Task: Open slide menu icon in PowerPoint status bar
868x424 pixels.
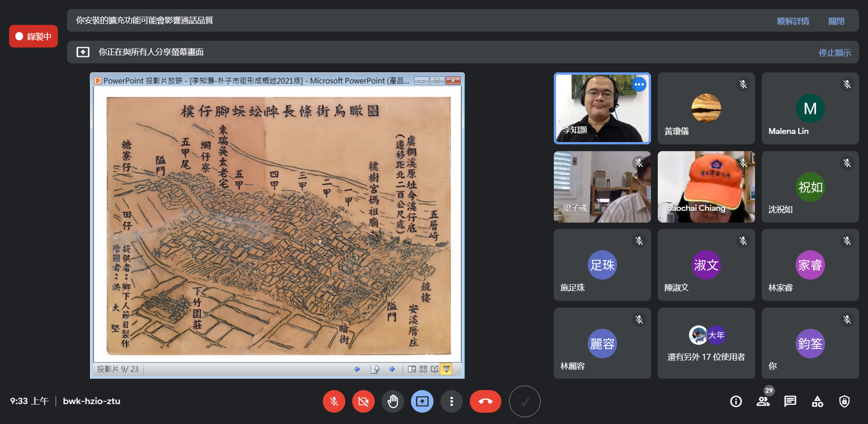Action: point(375,369)
